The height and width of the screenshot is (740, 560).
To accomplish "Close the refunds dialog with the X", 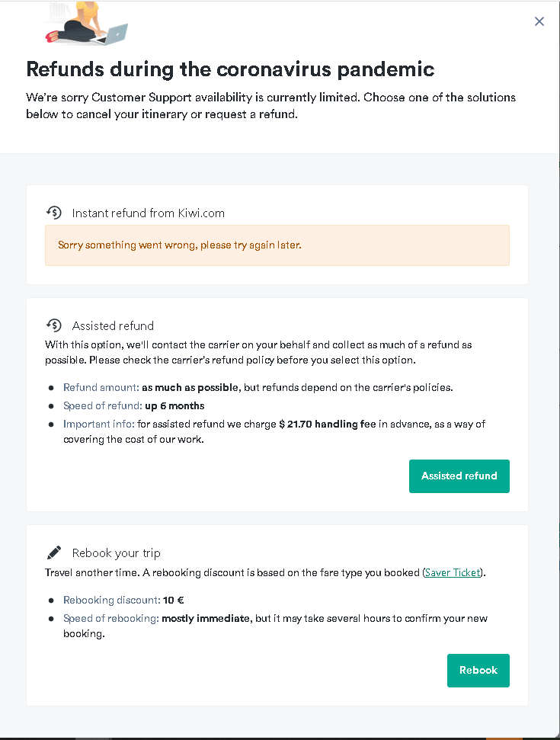I will [539, 21].
